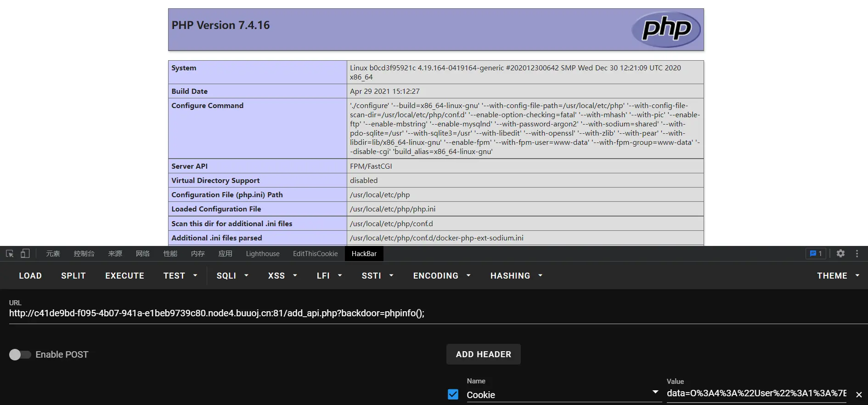
Task: Remove the Cookie header with X
Action: click(859, 394)
